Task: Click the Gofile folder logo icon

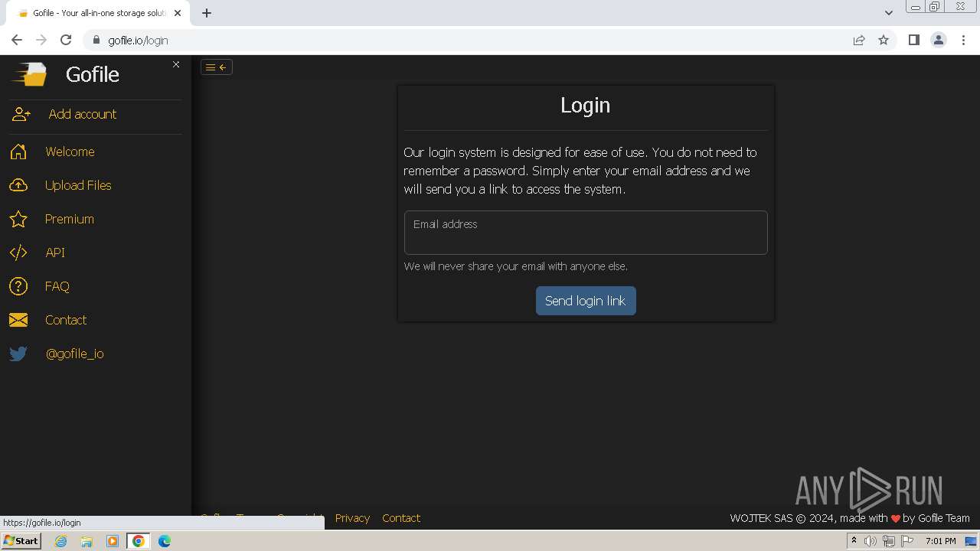Action: tap(29, 74)
